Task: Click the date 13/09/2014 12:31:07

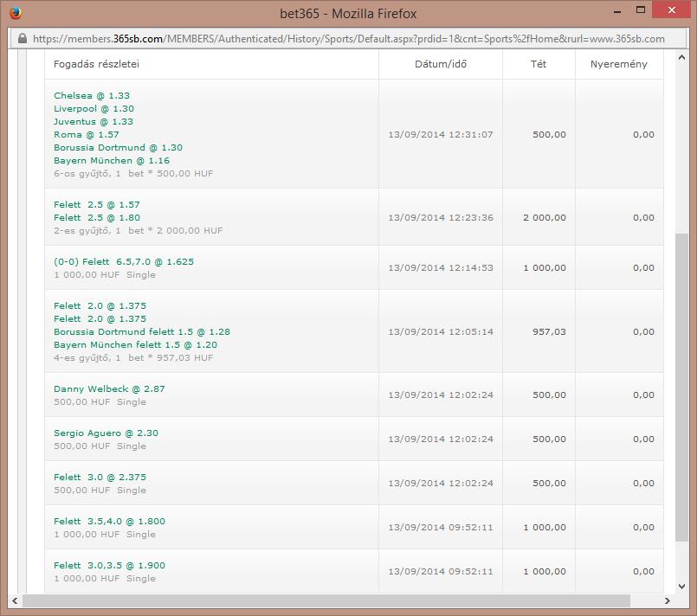Action: (x=441, y=135)
